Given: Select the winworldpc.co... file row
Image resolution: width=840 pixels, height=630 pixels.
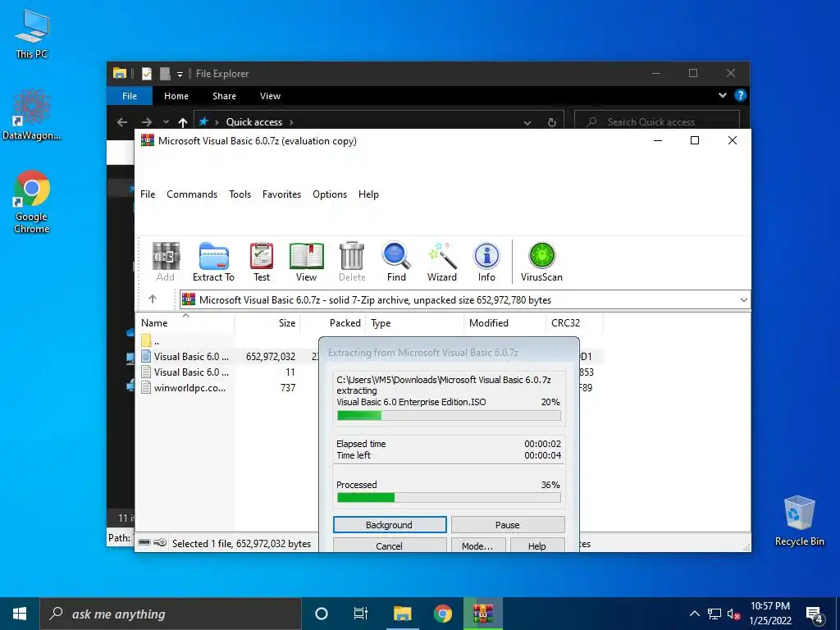Looking at the screenshot, I should point(185,388).
